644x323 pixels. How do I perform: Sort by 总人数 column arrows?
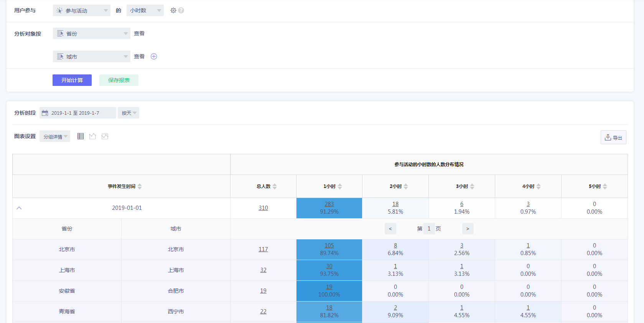coord(275,186)
